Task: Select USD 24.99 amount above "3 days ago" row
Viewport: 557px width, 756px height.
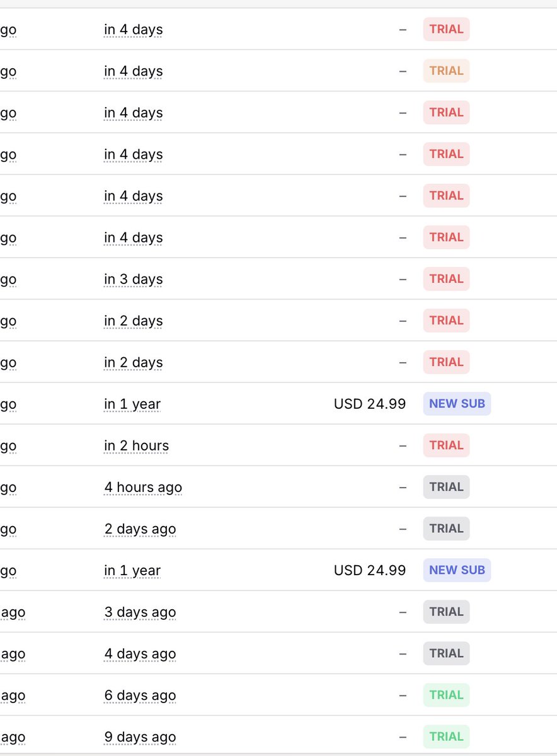Action: (370, 570)
